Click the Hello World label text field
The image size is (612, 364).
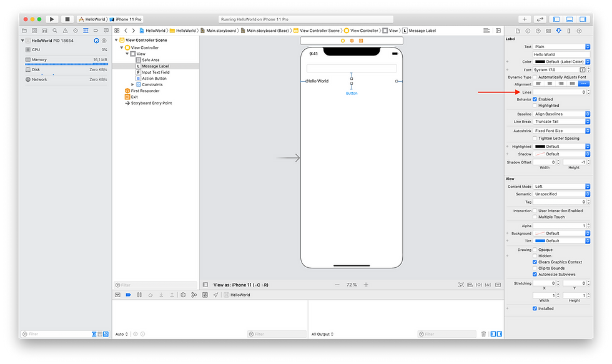tap(561, 54)
